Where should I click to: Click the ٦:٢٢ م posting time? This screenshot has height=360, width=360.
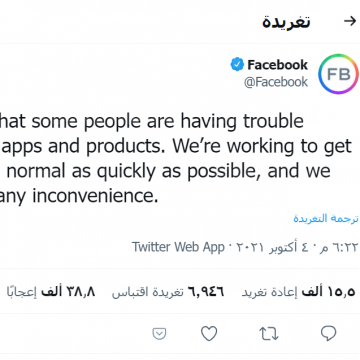pos(339,248)
